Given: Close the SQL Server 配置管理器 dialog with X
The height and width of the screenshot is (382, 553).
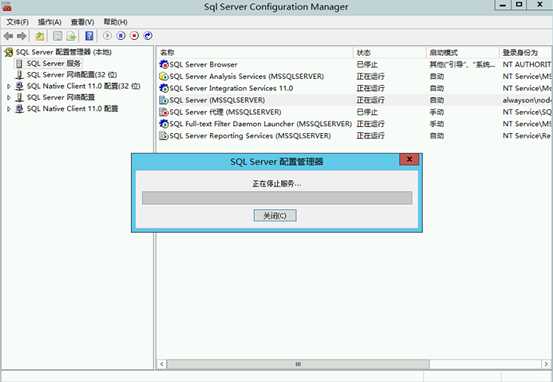Looking at the screenshot, I should [x=409, y=159].
